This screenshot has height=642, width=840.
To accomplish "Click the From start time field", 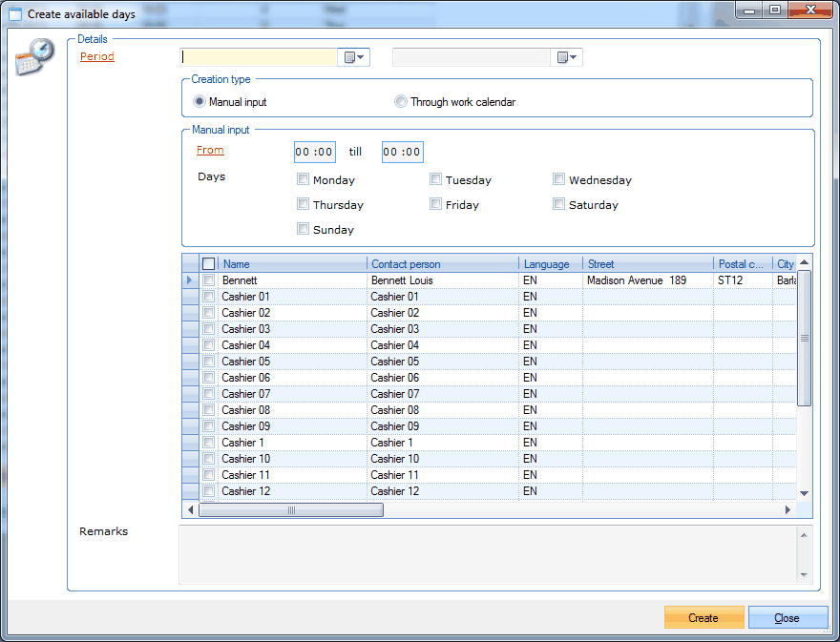I will point(314,152).
